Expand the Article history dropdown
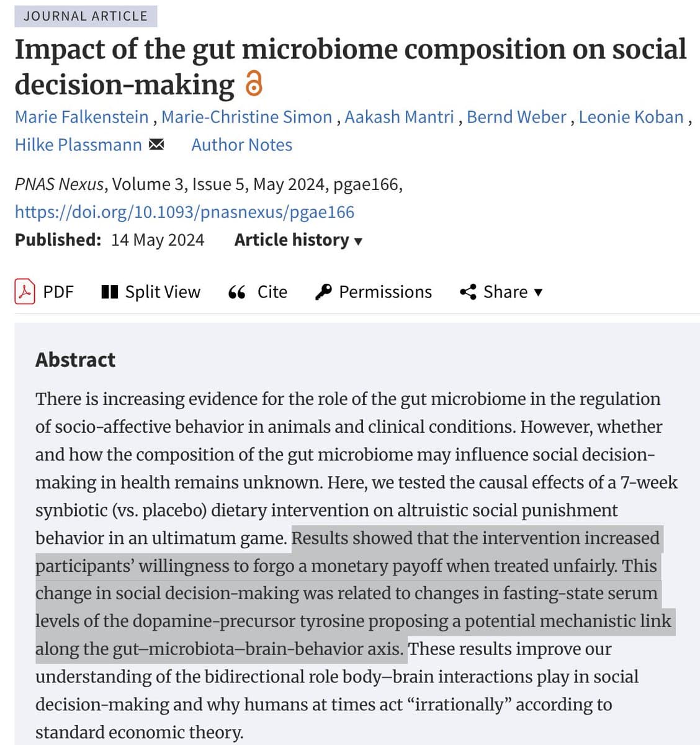Screen dimensions: 700x745 tap(298, 240)
